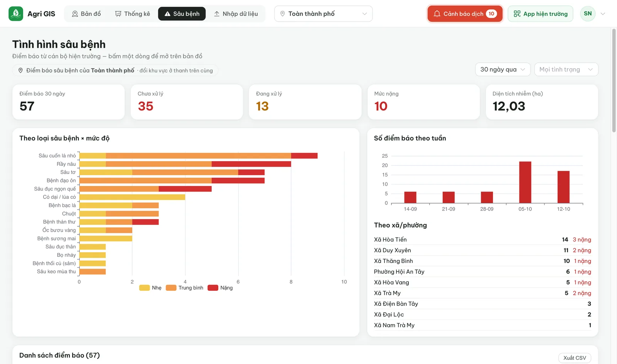Click the location pin in area selector
This screenshot has height=364, width=617.
pyautogui.click(x=283, y=14)
